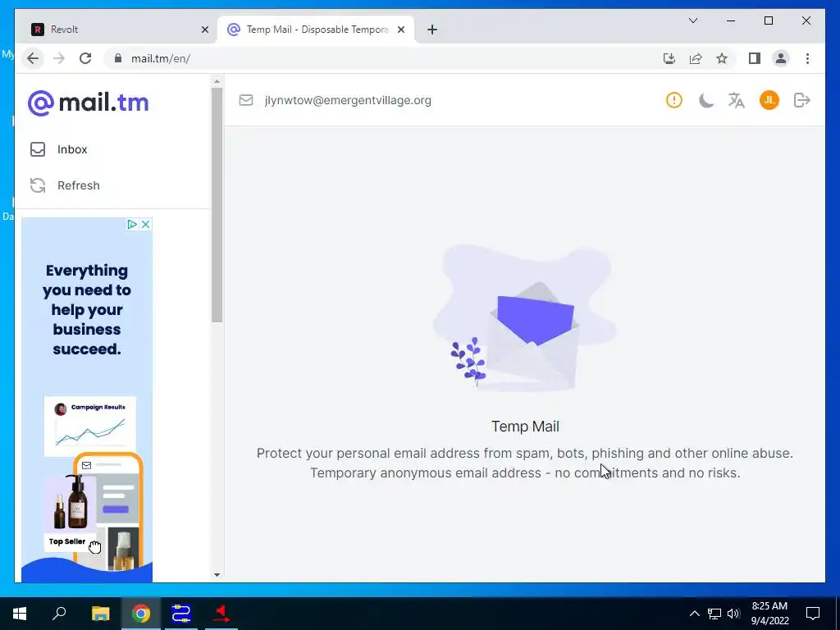Reload the current page
Screen dimensions: 840x630
click(x=85, y=58)
